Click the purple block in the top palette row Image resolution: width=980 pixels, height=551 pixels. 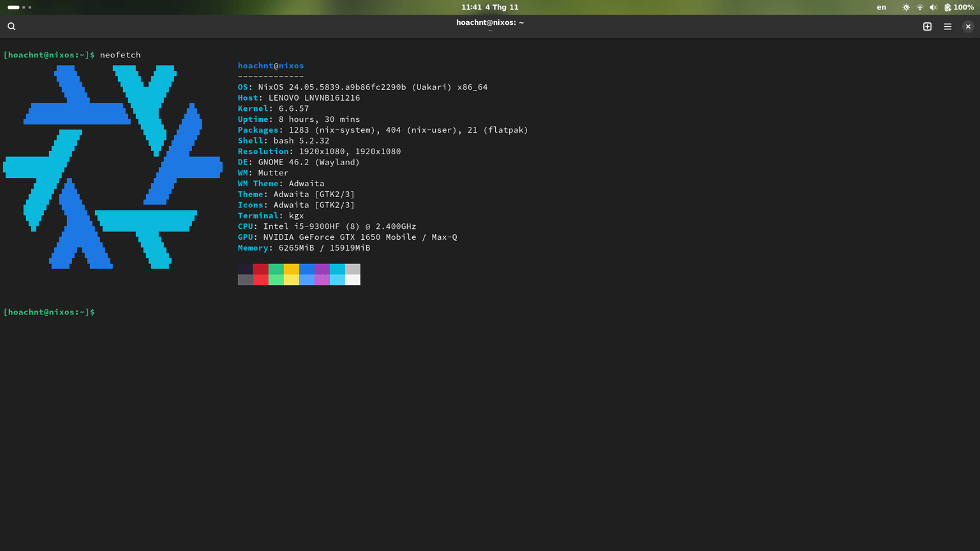point(322,269)
